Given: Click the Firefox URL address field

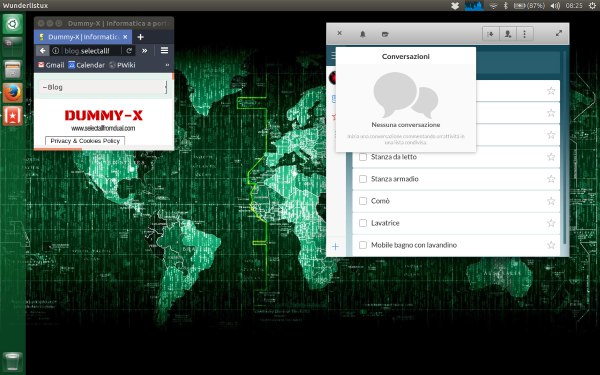Looking at the screenshot, I should 91,51.
